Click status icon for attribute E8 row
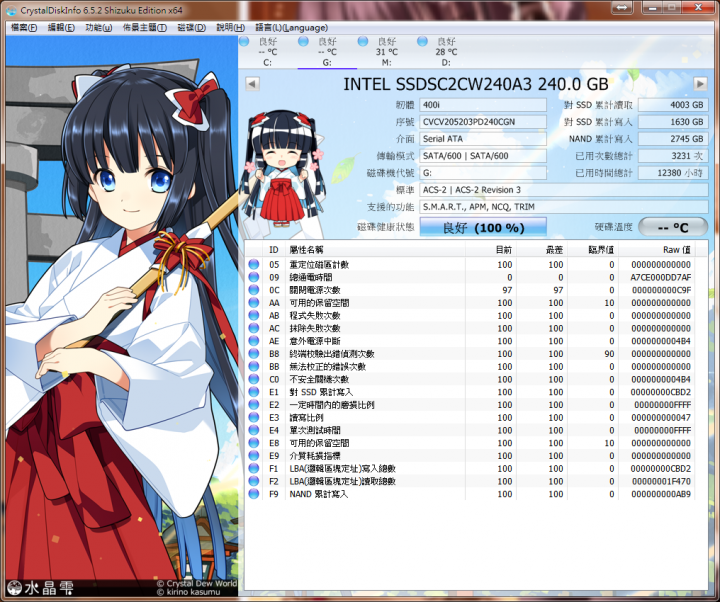This screenshot has width=720, height=602. click(x=253, y=443)
